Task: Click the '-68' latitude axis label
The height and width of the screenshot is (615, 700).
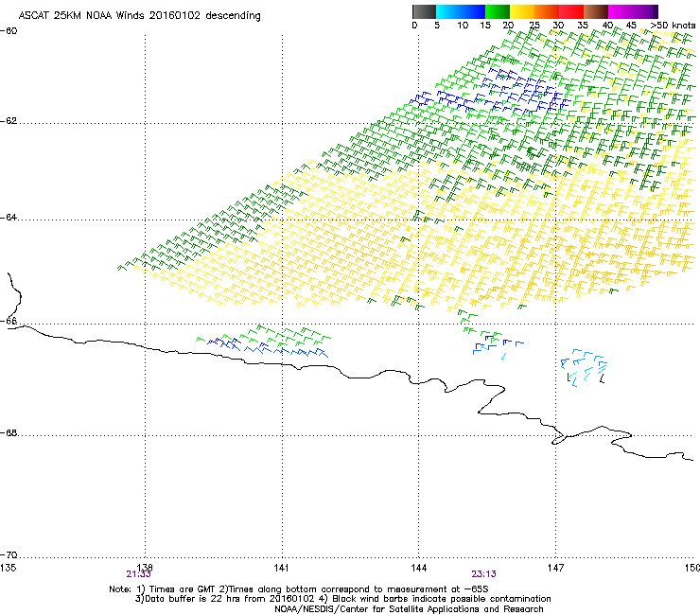Action: pyautogui.click(x=9, y=433)
